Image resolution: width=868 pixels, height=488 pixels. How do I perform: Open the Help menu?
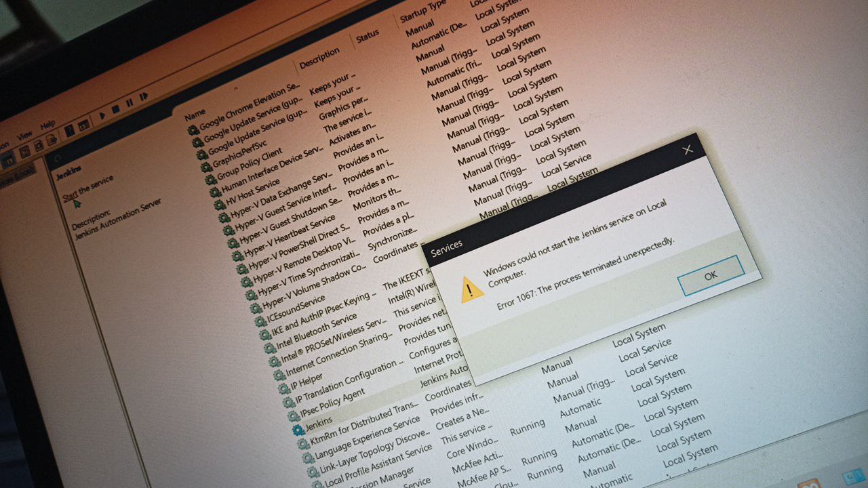(x=47, y=125)
